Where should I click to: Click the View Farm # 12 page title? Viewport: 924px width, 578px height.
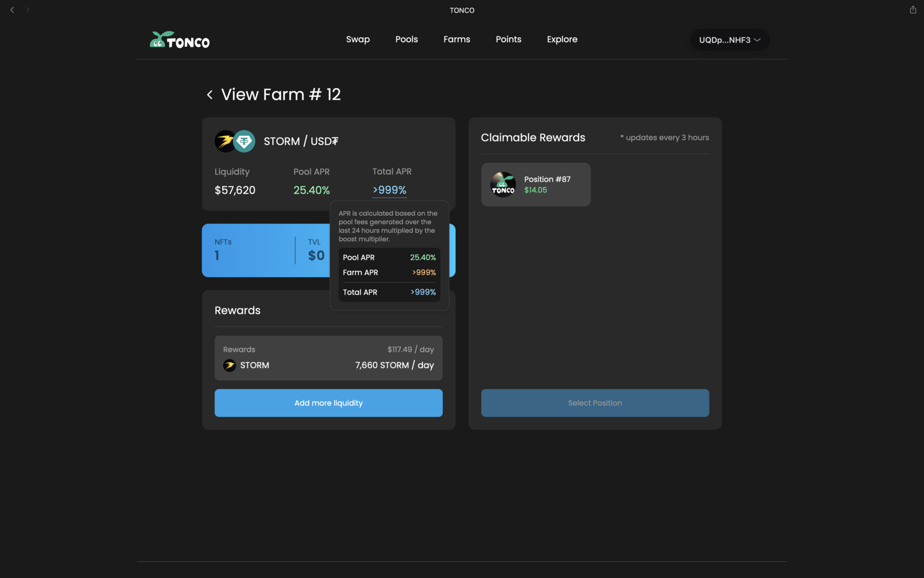(x=281, y=95)
